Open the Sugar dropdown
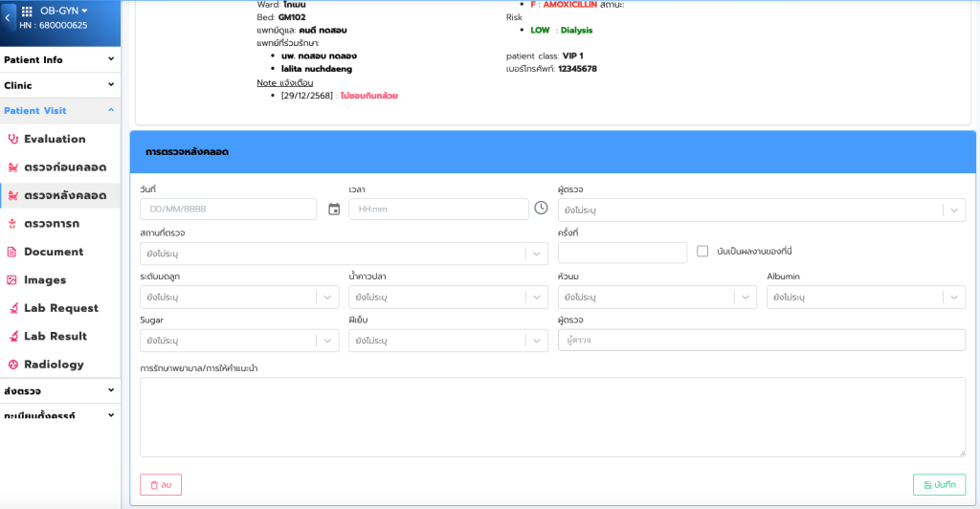The image size is (980, 509). [326, 341]
